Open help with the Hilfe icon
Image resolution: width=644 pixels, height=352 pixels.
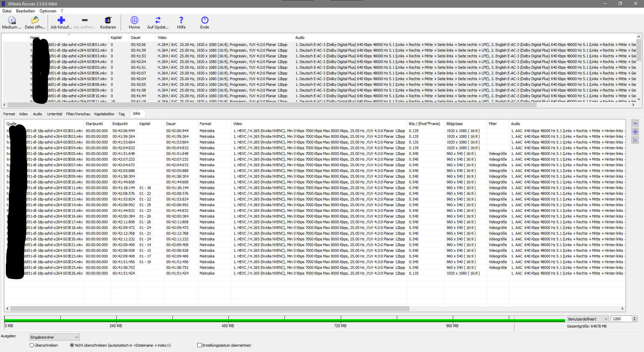click(x=181, y=22)
